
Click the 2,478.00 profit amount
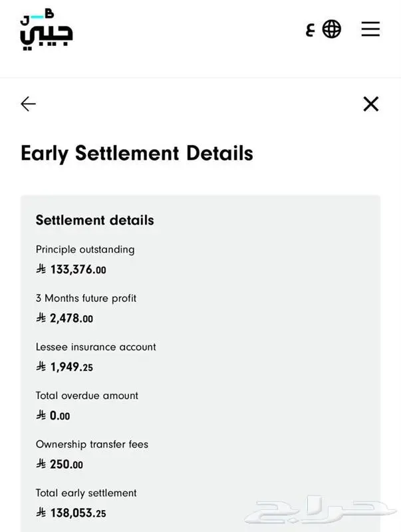71,319
